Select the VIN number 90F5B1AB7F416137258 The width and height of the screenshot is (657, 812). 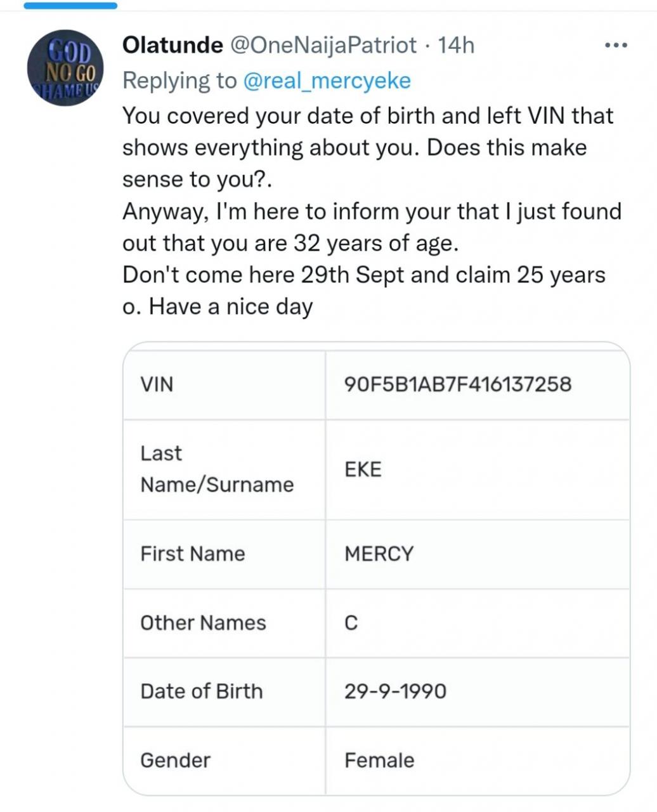coord(457,384)
